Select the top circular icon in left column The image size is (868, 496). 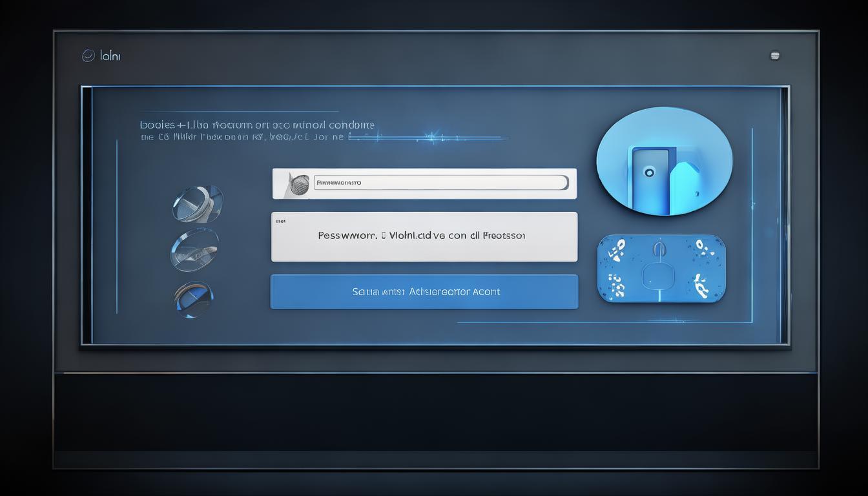[198, 203]
